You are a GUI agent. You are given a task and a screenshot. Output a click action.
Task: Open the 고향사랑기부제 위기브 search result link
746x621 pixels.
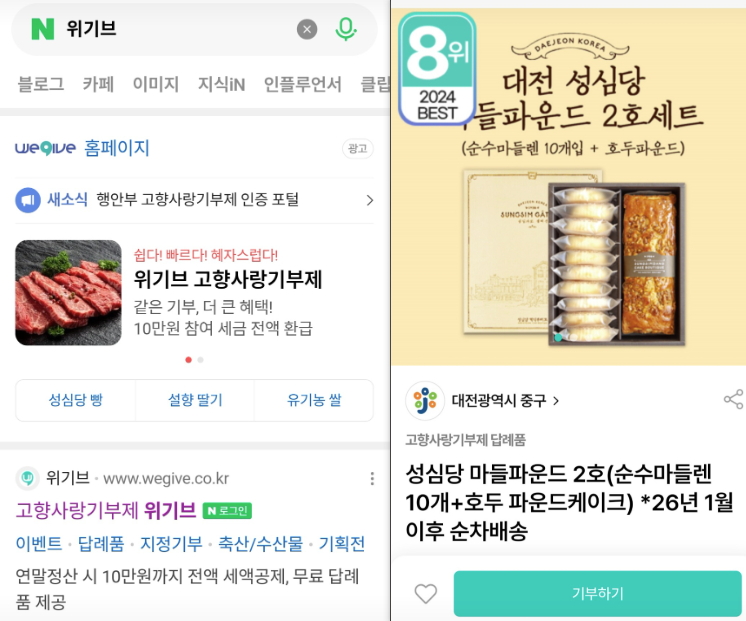click(106, 511)
